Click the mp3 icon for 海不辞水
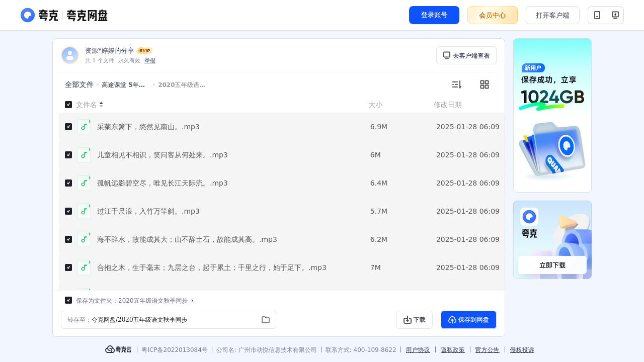This screenshot has height=362, width=644. (84, 239)
